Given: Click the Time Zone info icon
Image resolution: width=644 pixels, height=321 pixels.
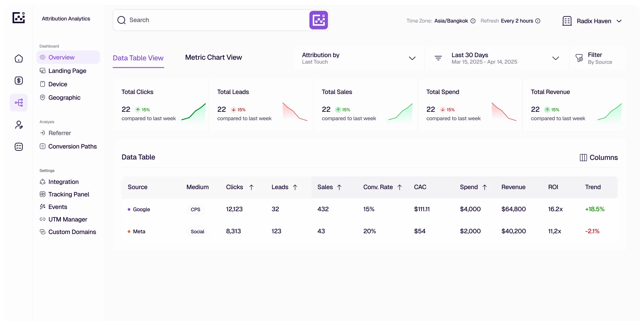Looking at the screenshot, I should [x=473, y=21].
